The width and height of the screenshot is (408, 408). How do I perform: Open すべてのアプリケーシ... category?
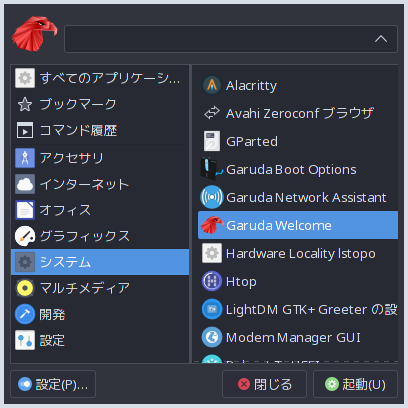100,78
